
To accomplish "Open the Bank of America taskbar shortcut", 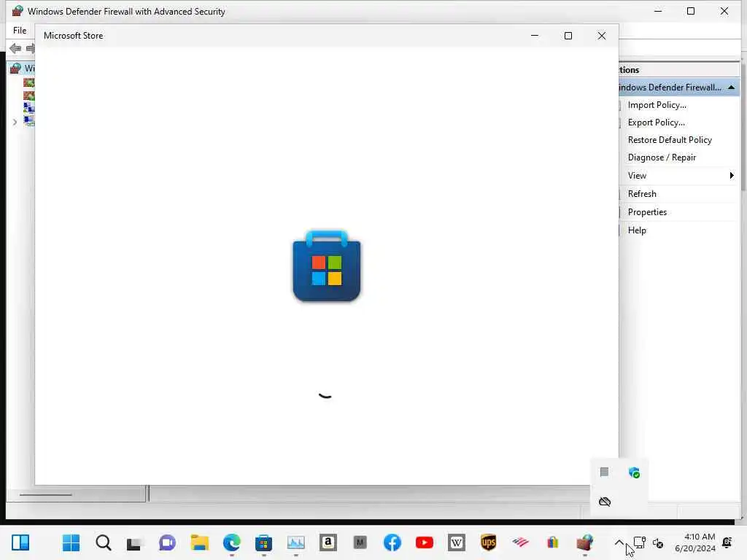I will pyautogui.click(x=521, y=542).
